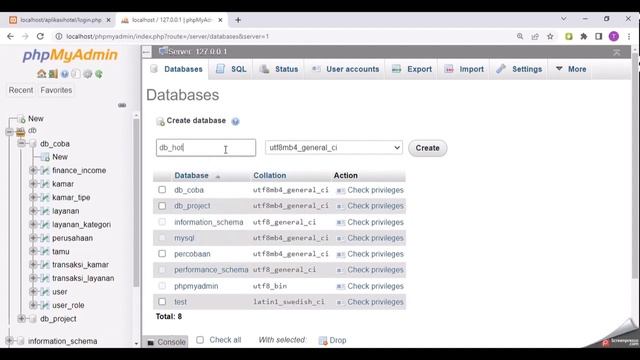Viewport: 640px width, 360px height.
Task: Click the browser address bar URL
Action: tap(167, 36)
